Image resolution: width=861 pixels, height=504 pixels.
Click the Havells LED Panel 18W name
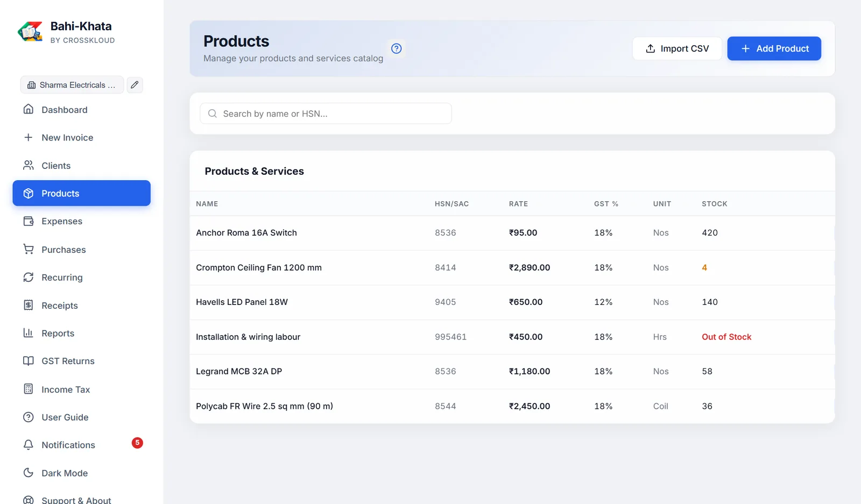click(242, 302)
